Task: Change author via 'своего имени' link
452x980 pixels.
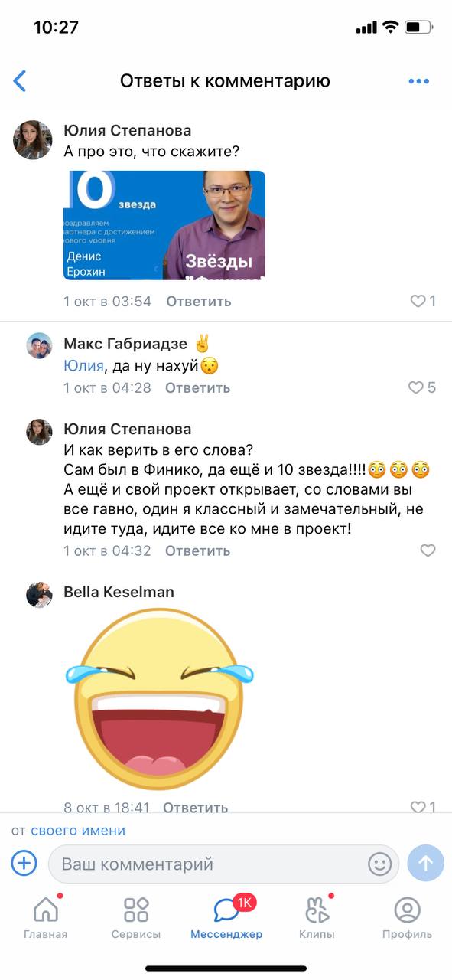Action: [78, 831]
